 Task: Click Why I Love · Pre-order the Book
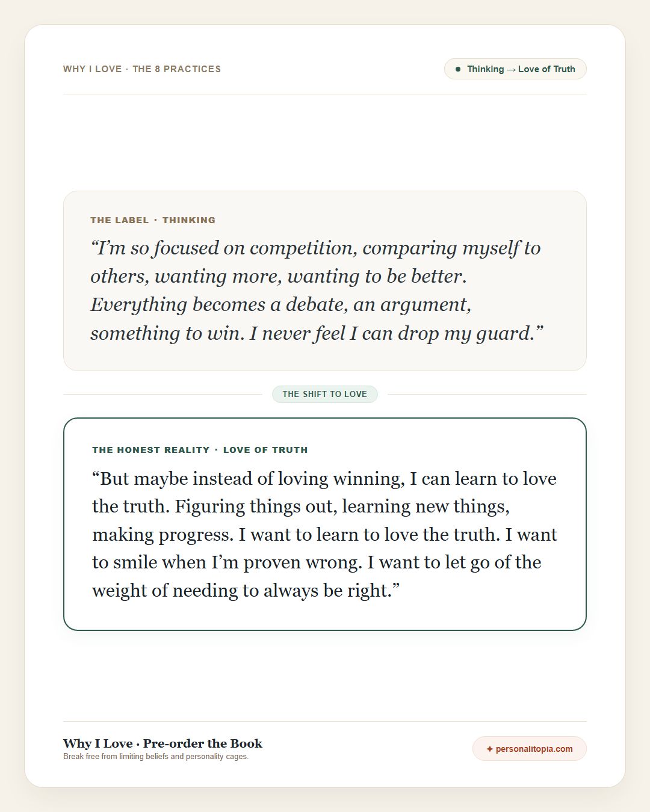pos(162,743)
